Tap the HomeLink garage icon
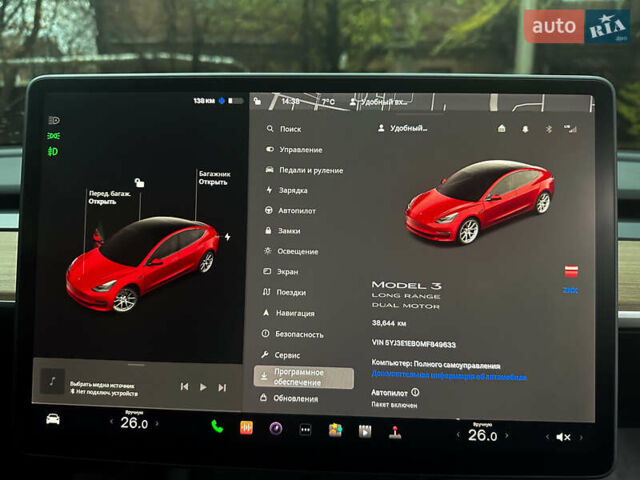The width and height of the screenshot is (640, 480). click(502, 129)
